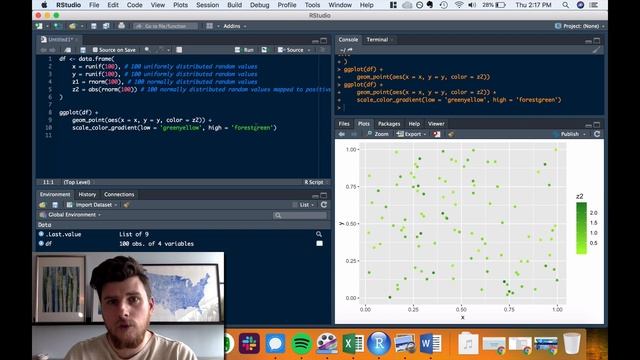
Task: Switch to the Terminal tab
Action: [x=377, y=40]
